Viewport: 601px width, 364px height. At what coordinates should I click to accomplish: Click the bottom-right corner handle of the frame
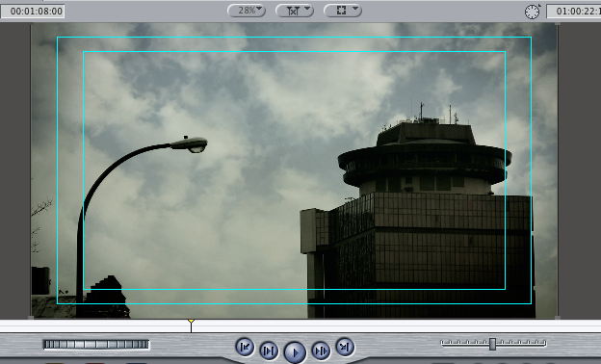[558, 318]
